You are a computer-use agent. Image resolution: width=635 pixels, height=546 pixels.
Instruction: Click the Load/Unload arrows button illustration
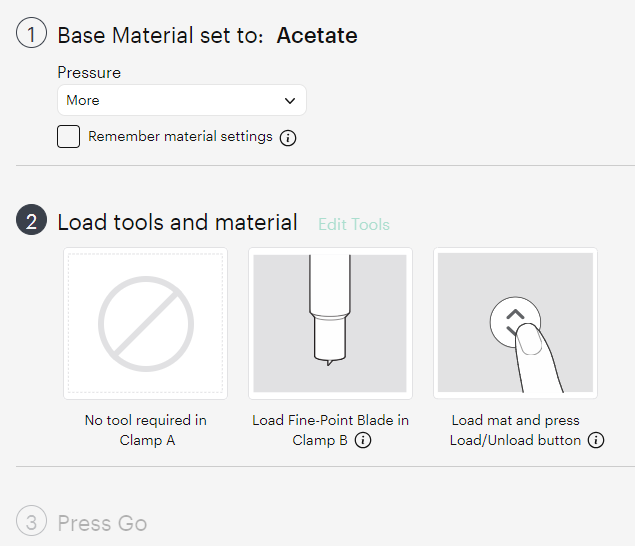coord(515,322)
